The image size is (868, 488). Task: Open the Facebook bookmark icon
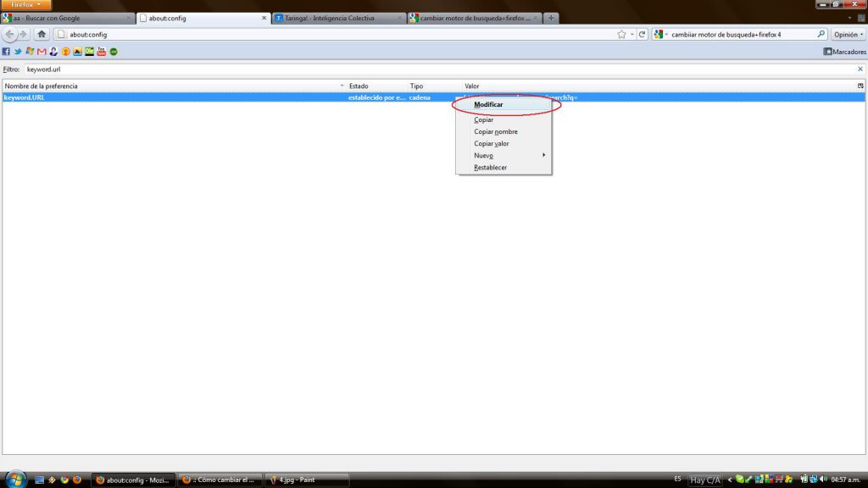click(x=6, y=52)
